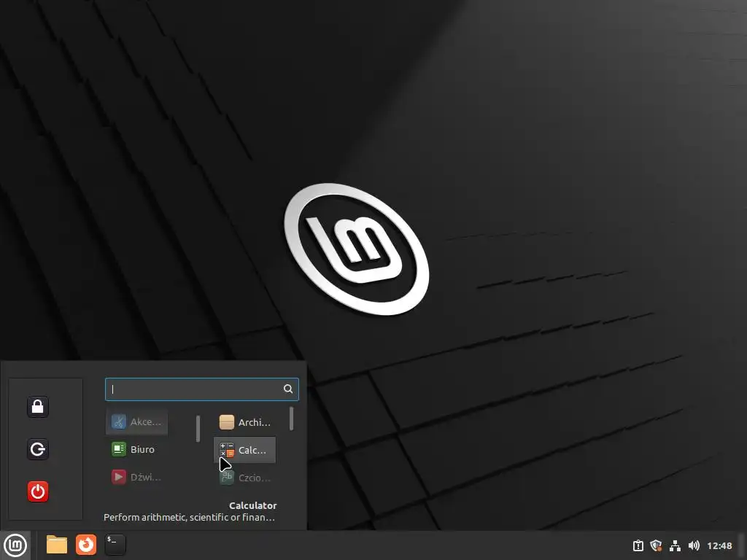Select the Biuro category
This screenshot has height=560, width=747.
136,449
